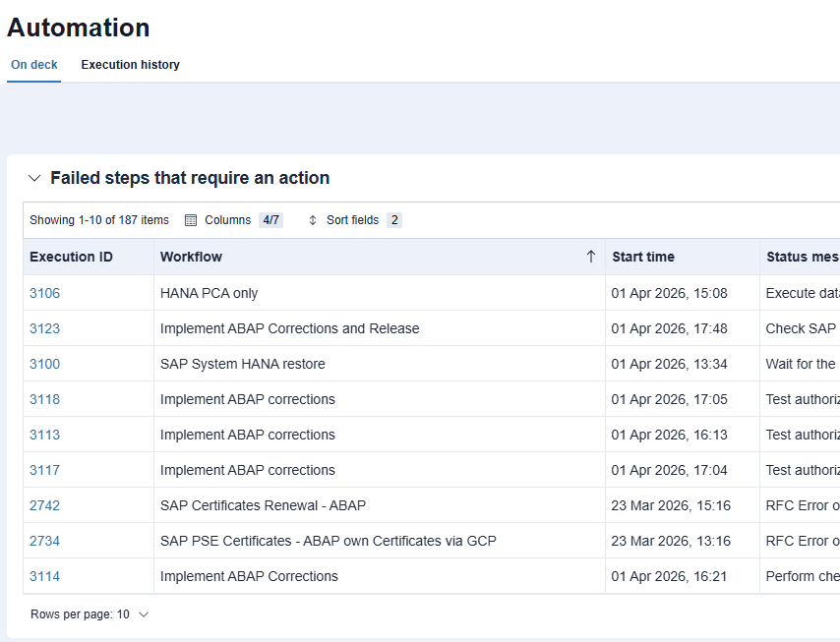
Task: Click 'SAP Certificates Renewal - ABAP' cell
Action: [380, 505]
